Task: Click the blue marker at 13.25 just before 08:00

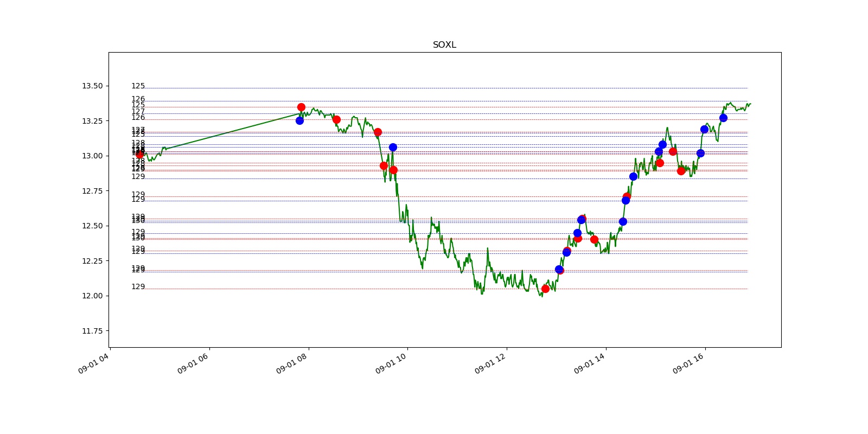Action: [x=299, y=120]
